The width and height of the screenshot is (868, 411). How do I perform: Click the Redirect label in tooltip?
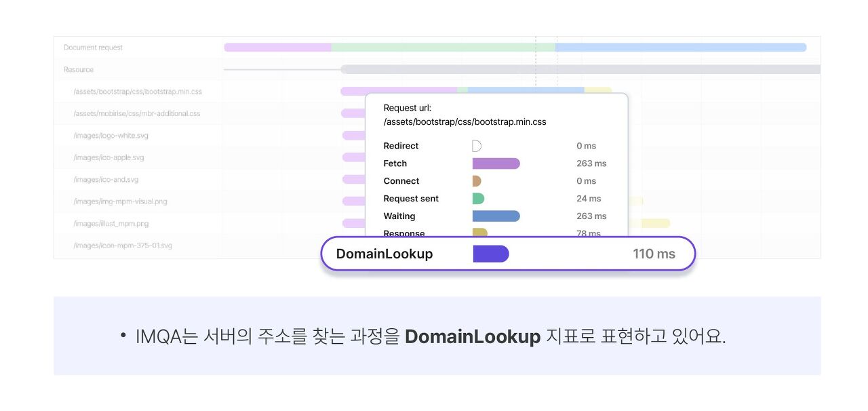tap(401, 146)
